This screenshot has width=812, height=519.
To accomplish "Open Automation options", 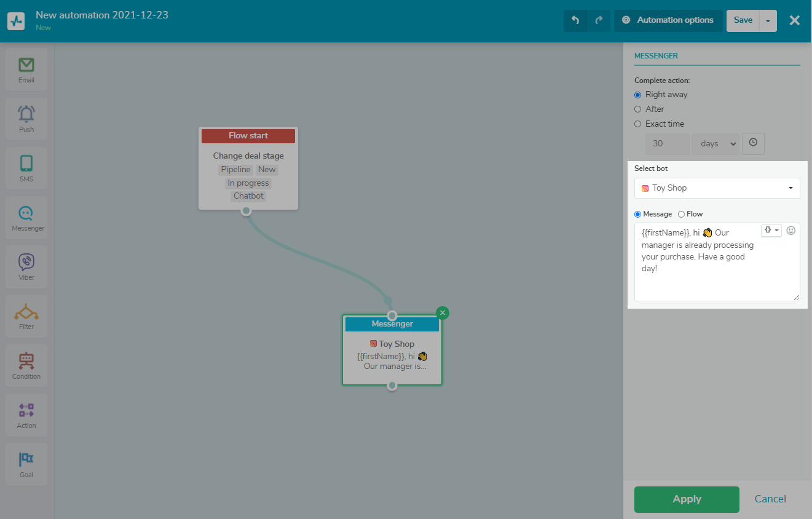I will tap(668, 20).
